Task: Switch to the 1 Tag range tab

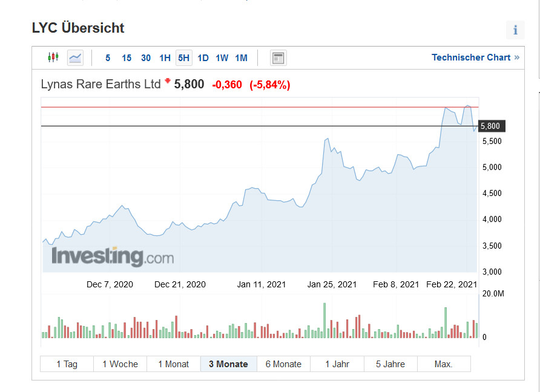Action: pyautogui.click(x=67, y=364)
